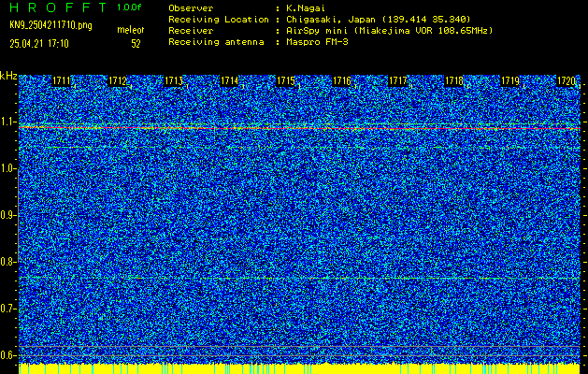This screenshot has width=588, height=374.
Task: Click the 0.6 frequency axis label
Action: point(7,355)
